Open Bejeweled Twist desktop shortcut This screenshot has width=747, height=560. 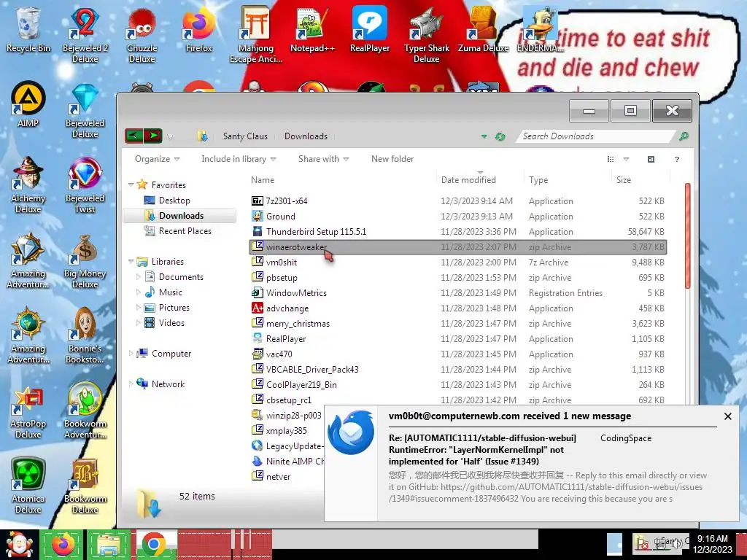(x=85, y=186)
